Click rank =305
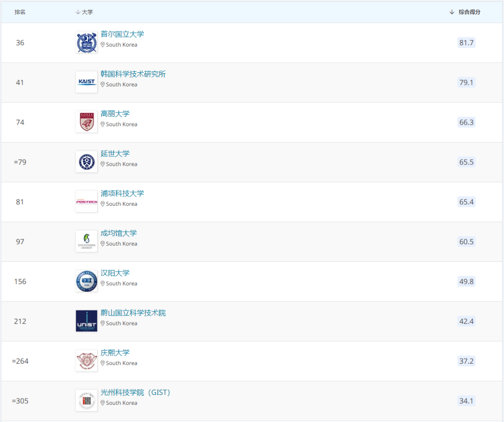This screenshot has height=422, width=504. click(20, 401)
